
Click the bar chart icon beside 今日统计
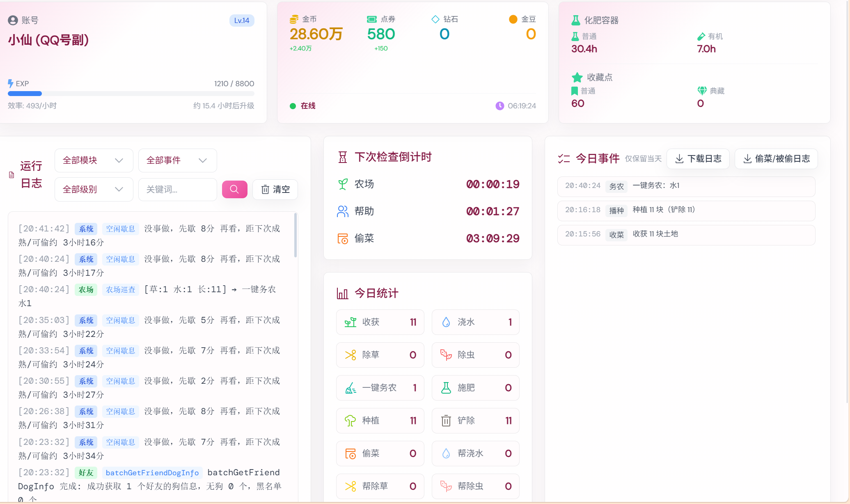[342, 293]
